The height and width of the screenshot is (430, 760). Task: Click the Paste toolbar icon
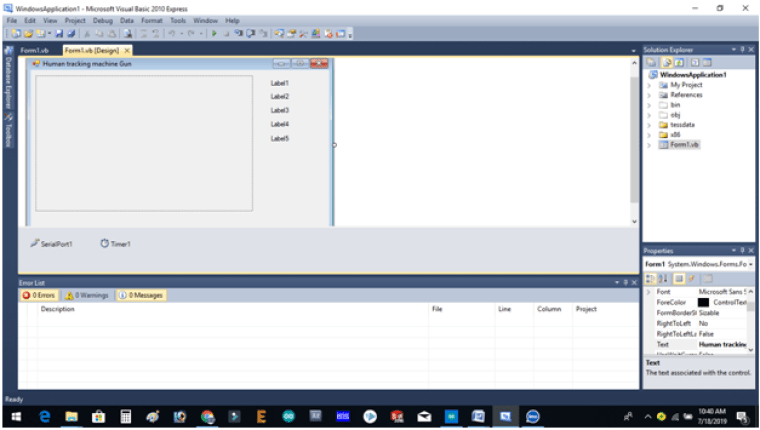pos(111,33)
